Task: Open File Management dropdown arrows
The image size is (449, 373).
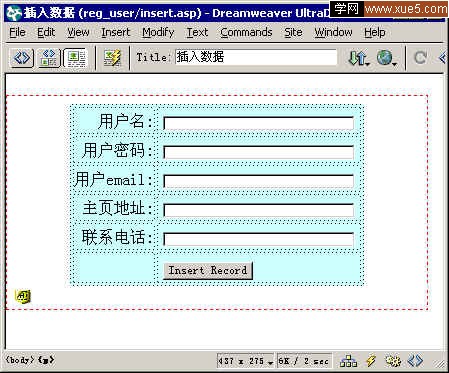Action: coord(358,58)
